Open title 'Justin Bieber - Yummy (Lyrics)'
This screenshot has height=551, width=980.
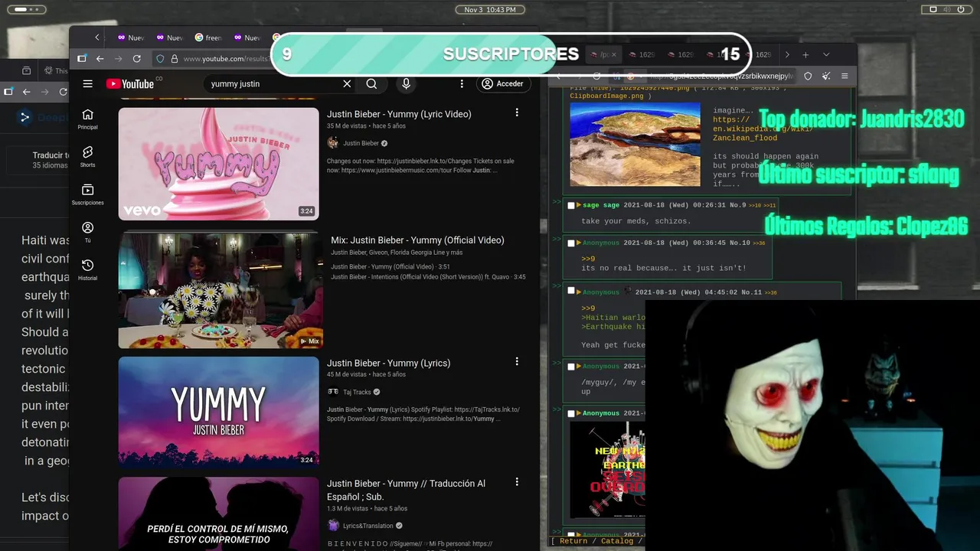point(388,364)
